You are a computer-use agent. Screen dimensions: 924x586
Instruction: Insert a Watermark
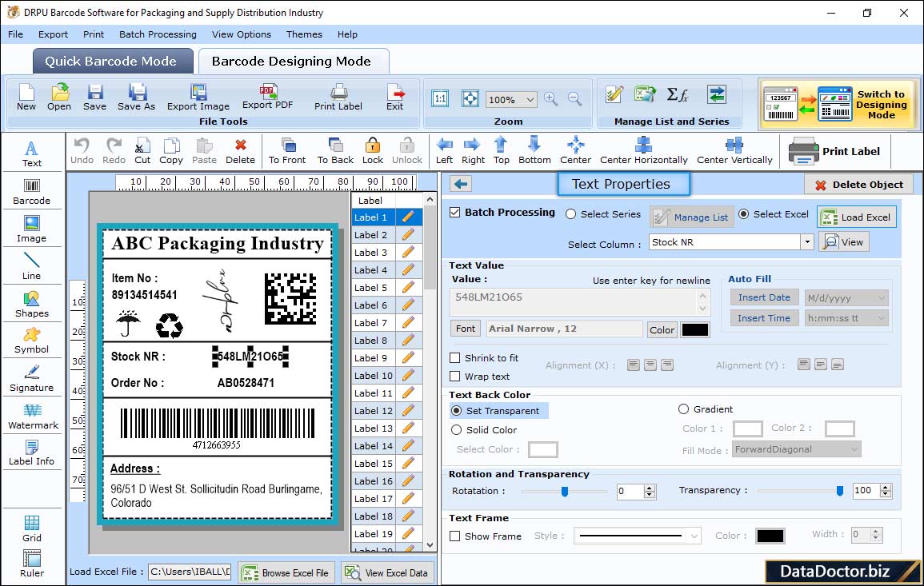click(33, 417)
